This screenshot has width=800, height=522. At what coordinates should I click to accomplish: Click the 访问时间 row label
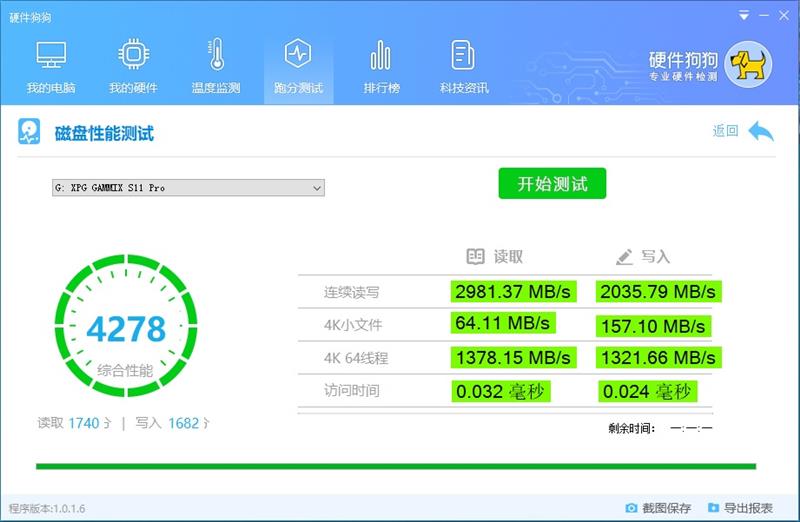pos(352,390)
